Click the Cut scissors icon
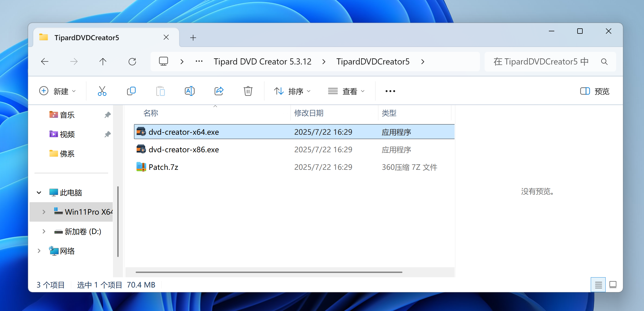The width and height of the screenshot is (644, 311). pyautogui.click(x=102, y=91)
